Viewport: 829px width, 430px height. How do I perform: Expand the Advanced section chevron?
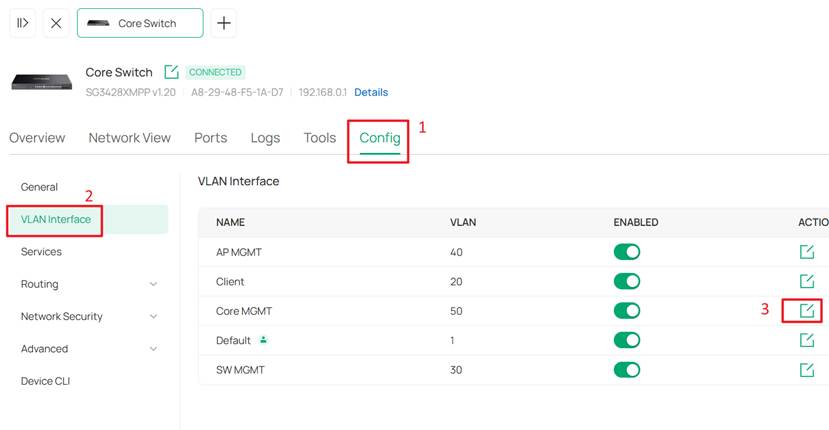click(x=153, y=349)
